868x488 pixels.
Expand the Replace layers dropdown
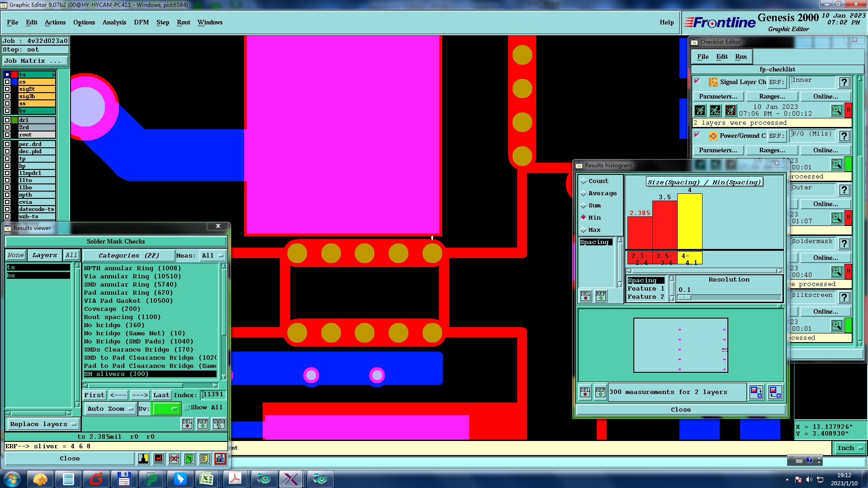pyautogui.click(x=43, y=424)
